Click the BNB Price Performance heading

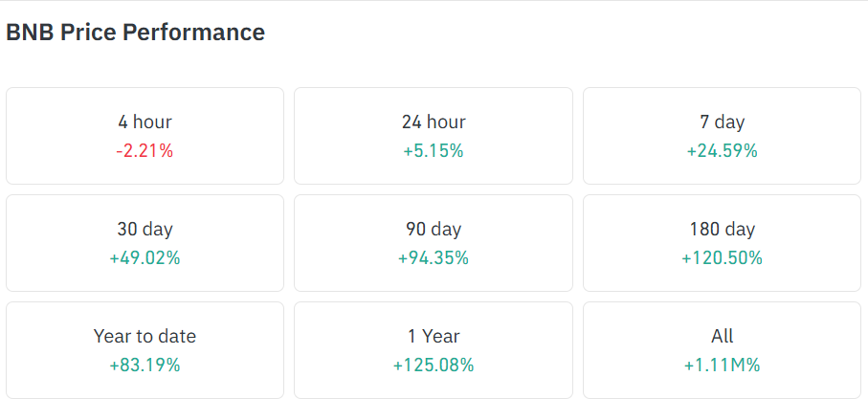coord(135,33)
